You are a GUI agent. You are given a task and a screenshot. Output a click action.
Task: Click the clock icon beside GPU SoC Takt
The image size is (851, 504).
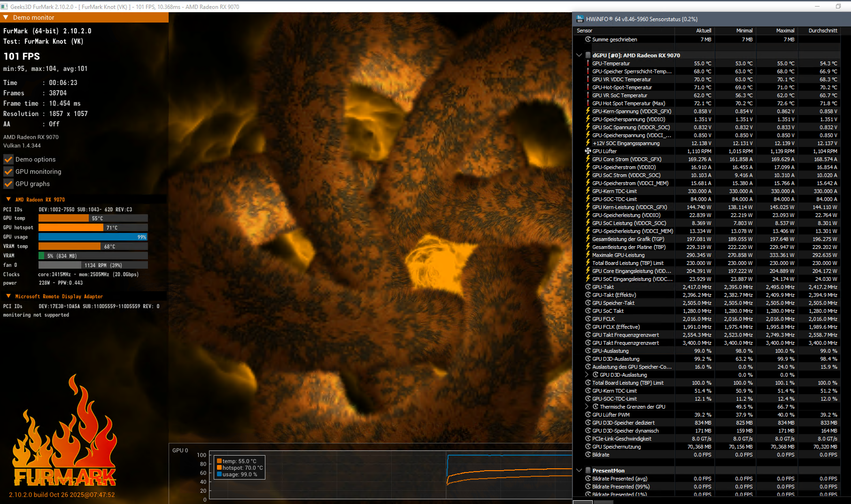[588, 311]
